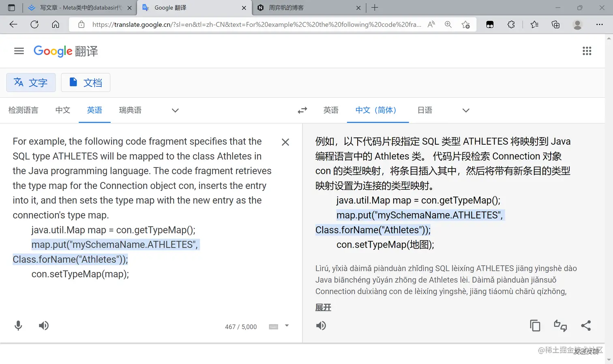The height and width of the screenshot is (364, 613).
Task: Close the 周弈帆的博客 browser tab
Action: (358, 8)
